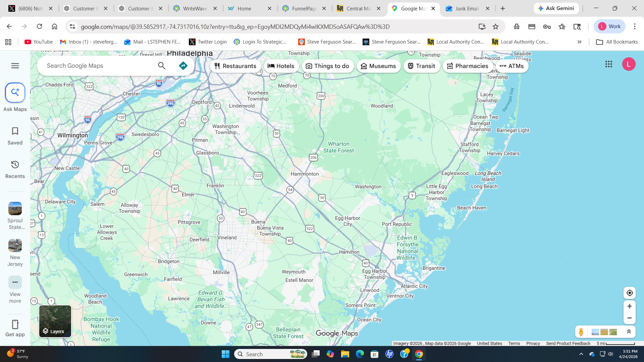Open the Google Maps hamburger menu

15,66
